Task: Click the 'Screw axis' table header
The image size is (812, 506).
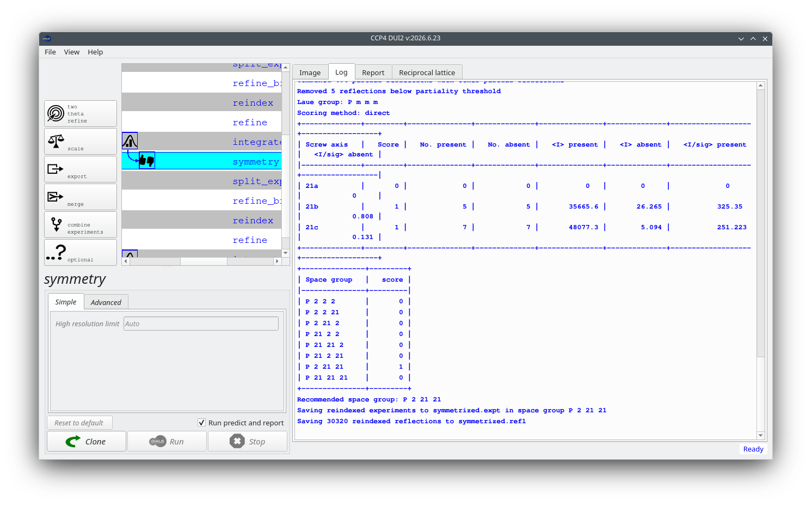Action: (x=327, y=144)
